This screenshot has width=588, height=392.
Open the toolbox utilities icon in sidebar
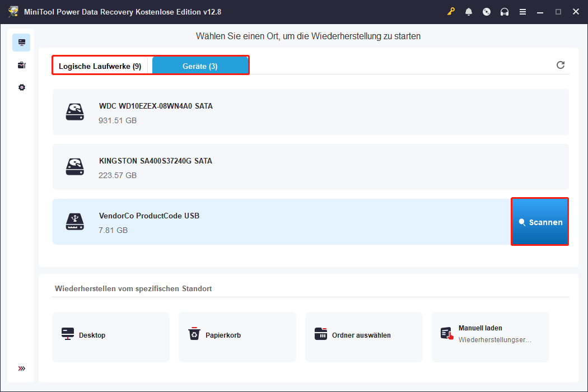pyautogui.click(x=22, y=65)
